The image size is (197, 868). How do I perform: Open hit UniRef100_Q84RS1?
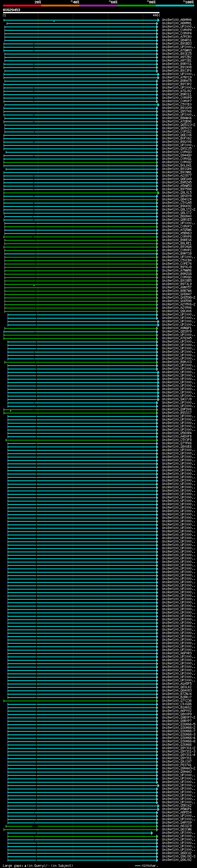(177, 40)
